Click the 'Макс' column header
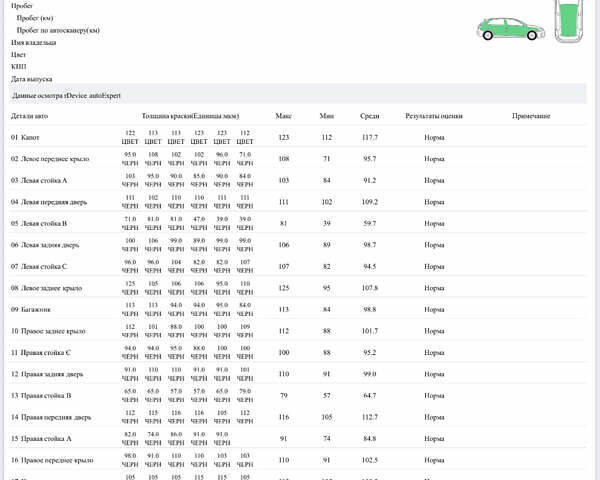 pos(283,116)
